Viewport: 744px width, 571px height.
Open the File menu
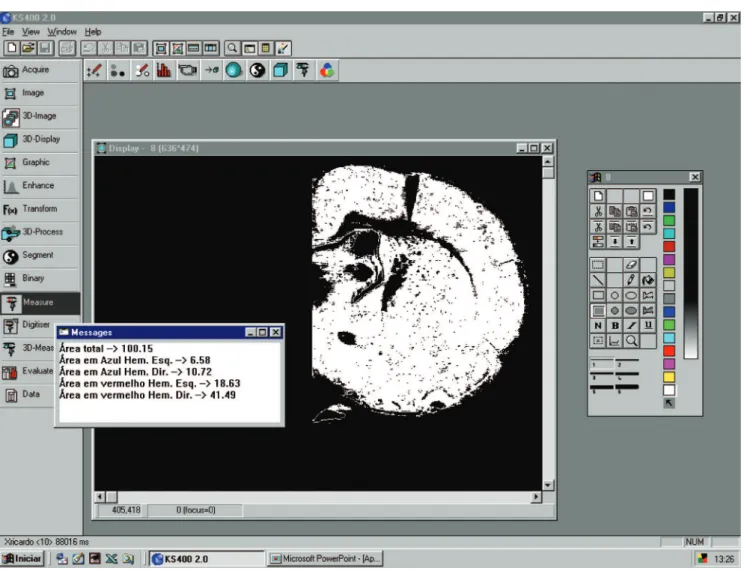point(8,32)
